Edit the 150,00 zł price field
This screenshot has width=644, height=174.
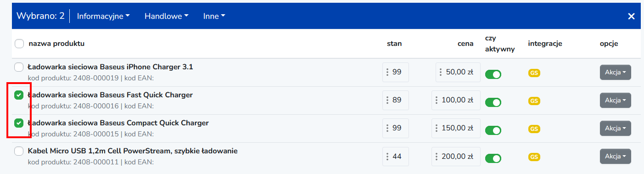[456, 128]
